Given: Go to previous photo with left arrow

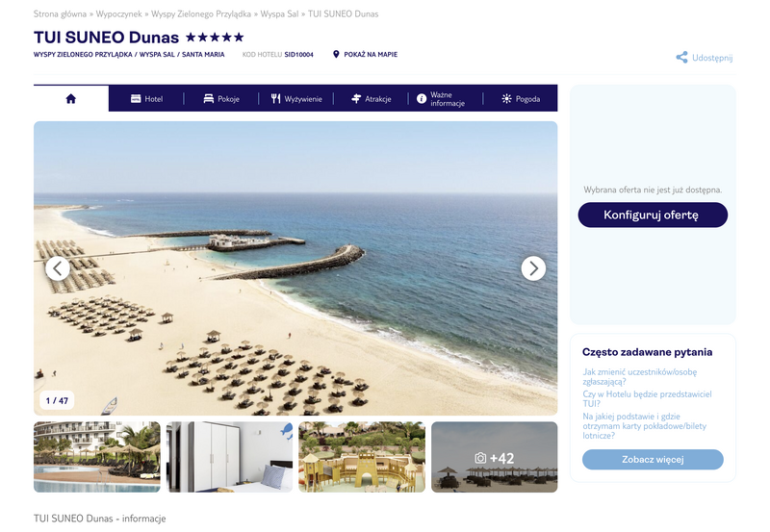Looking at the screenshot, I should point(58,268).
